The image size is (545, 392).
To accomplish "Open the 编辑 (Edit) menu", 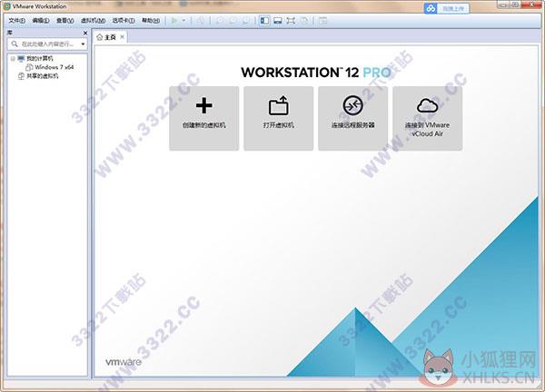I will pyautogui.click(x=41, y=21).
